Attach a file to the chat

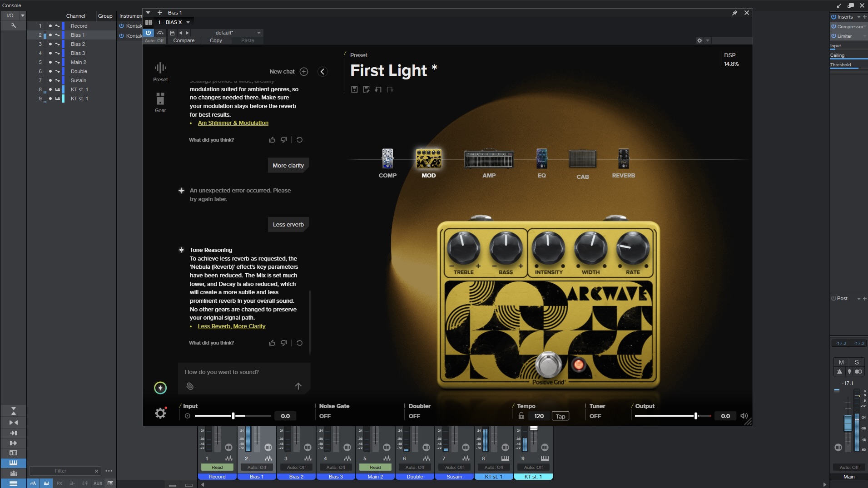point(190,386)
